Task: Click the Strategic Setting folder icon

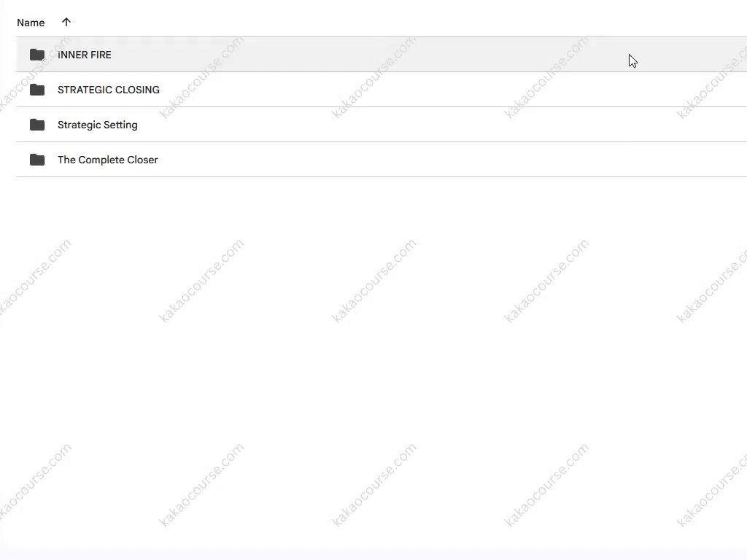Action: coord(37,125)
